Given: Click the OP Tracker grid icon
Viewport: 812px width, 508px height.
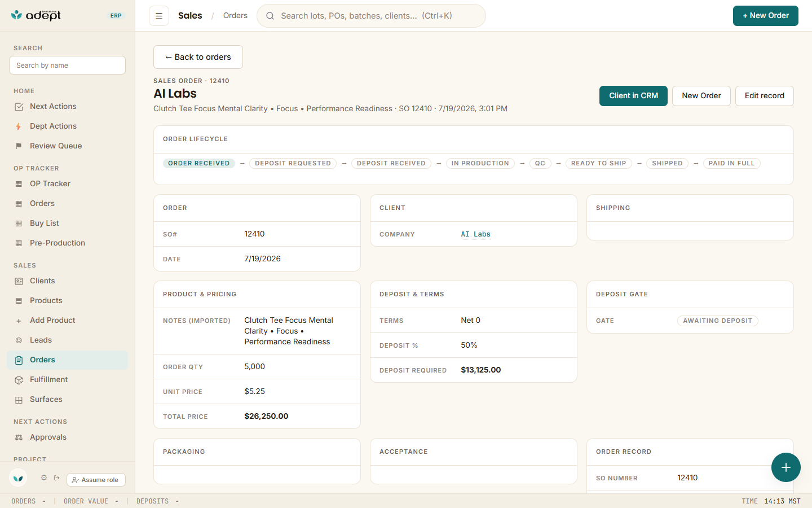Looking at the screenshot, I should (19, 184).
